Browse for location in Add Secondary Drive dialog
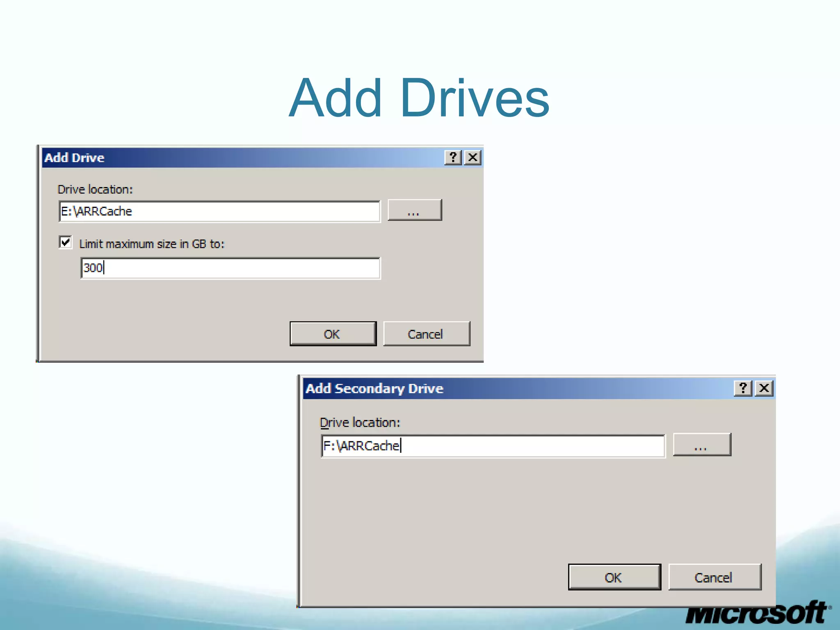 pos(702,445)
